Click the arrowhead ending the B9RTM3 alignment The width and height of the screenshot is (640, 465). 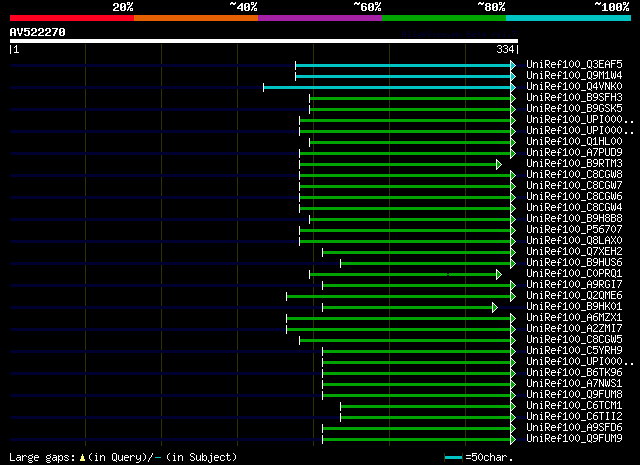pyautogui.click(x=499, y=165)
